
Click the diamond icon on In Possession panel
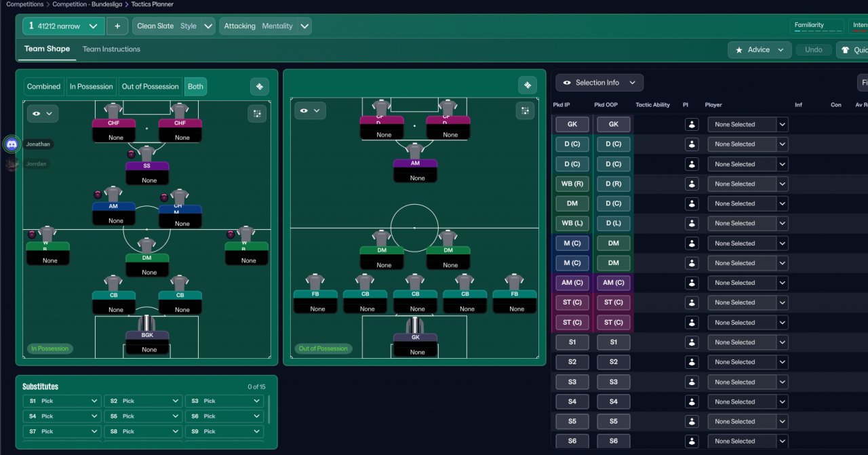260,86
